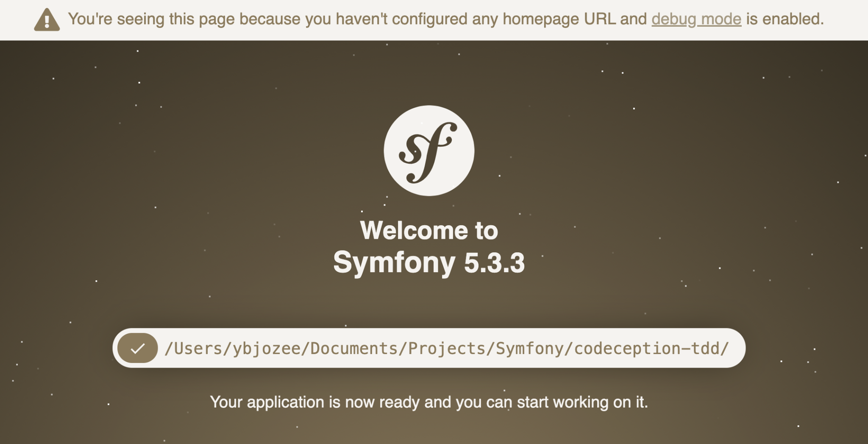
Task: Click 'Your application is now ready' message
Action: [x=429, y=402]
